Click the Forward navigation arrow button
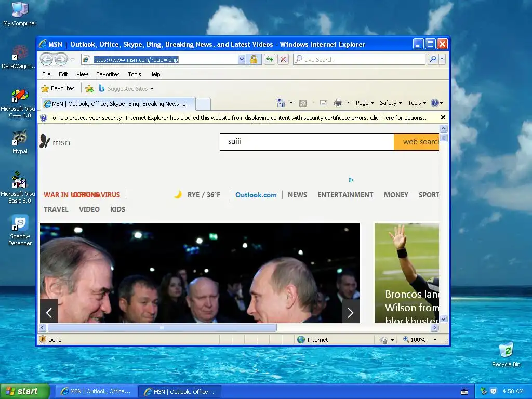The image size is (532, 399). [x=61, y=60]
